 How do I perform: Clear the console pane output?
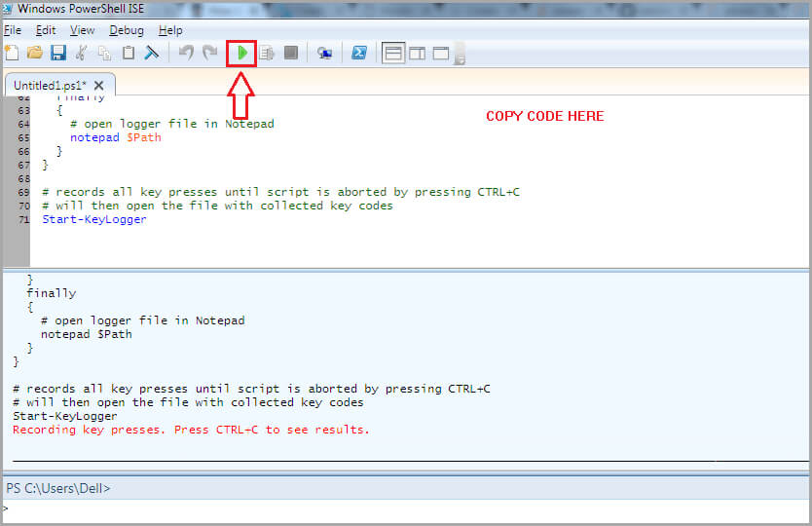(x=152, y=53)
